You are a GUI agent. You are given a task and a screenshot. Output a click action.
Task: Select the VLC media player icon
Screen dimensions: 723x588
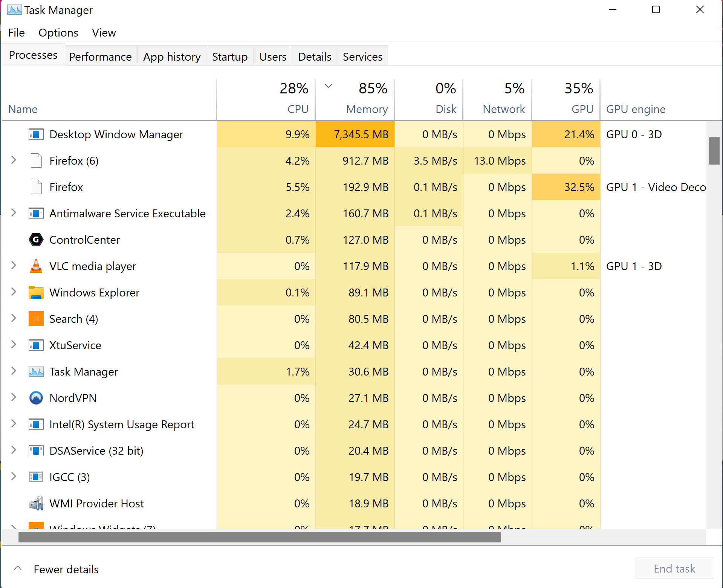click(36, 266)
